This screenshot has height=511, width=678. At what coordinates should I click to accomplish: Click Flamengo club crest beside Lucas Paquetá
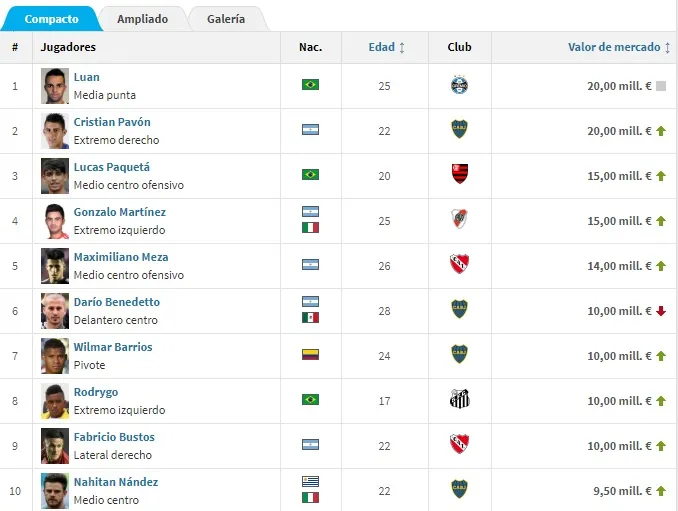point(459,176)
